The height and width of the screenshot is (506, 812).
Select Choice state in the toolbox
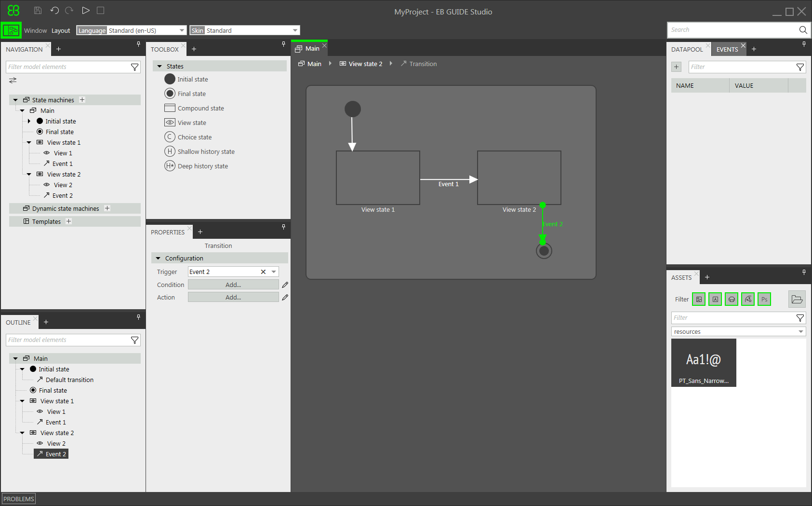click(188, 137)
